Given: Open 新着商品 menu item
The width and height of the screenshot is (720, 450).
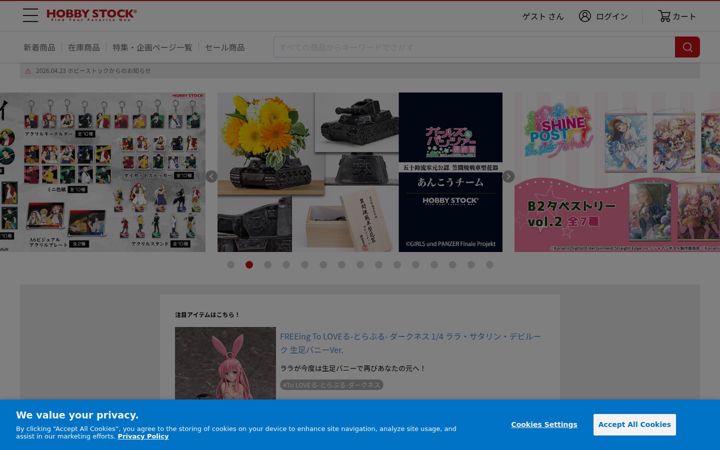Looking at the screenshot, I should tap(39, 47).
